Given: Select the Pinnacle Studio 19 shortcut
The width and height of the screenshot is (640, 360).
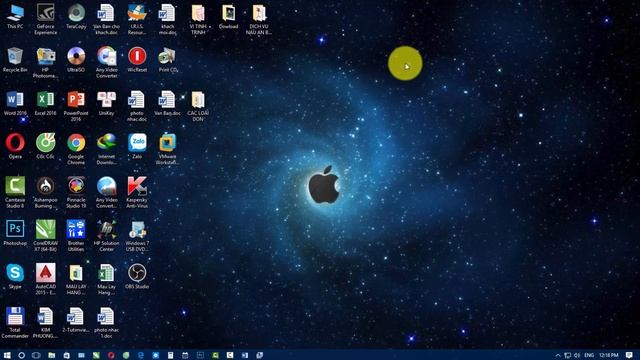Looking at the screenshot, I should (x=76, y=192).
